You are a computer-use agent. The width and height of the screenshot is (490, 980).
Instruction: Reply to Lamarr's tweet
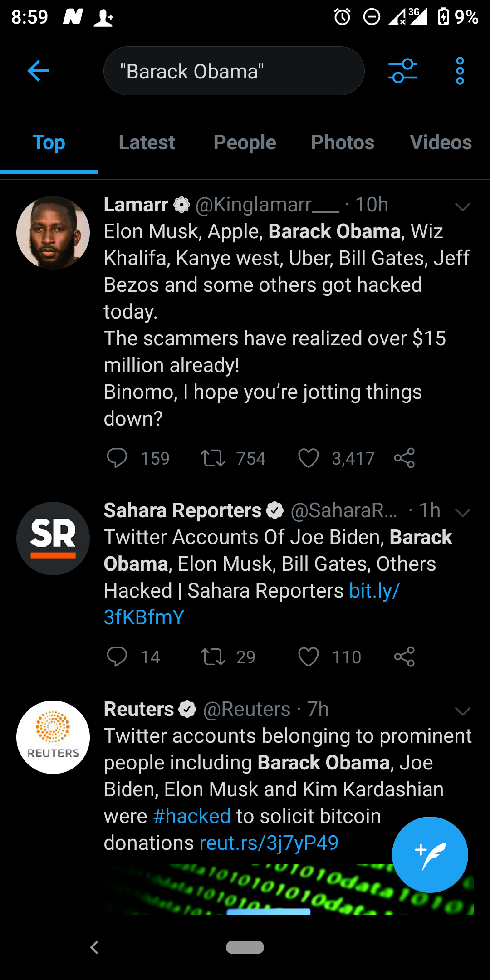click(117, 458)
